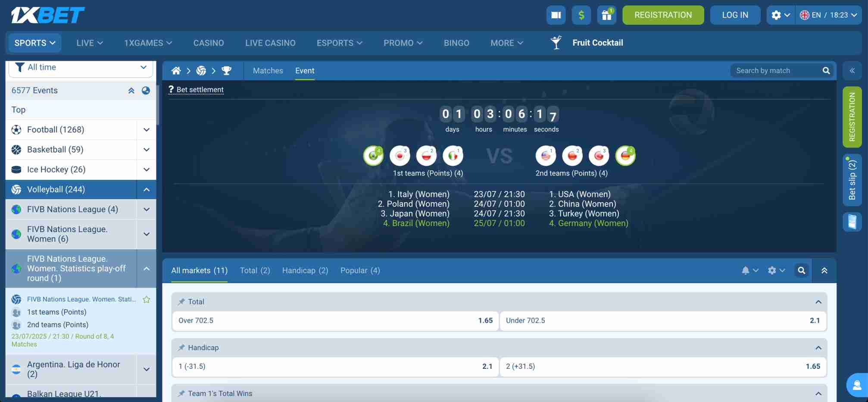The height and width of the screenshot is (402, 868).
Task: Open 1st teams (Points) in the sidebar event
Action: coord(56,312)
